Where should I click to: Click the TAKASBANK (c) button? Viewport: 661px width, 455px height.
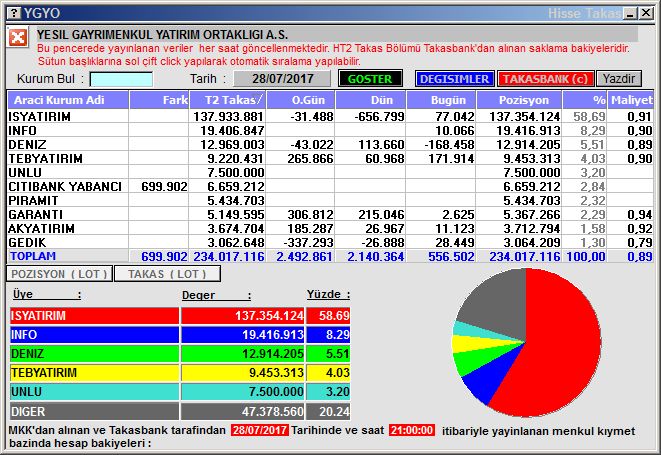545,79
